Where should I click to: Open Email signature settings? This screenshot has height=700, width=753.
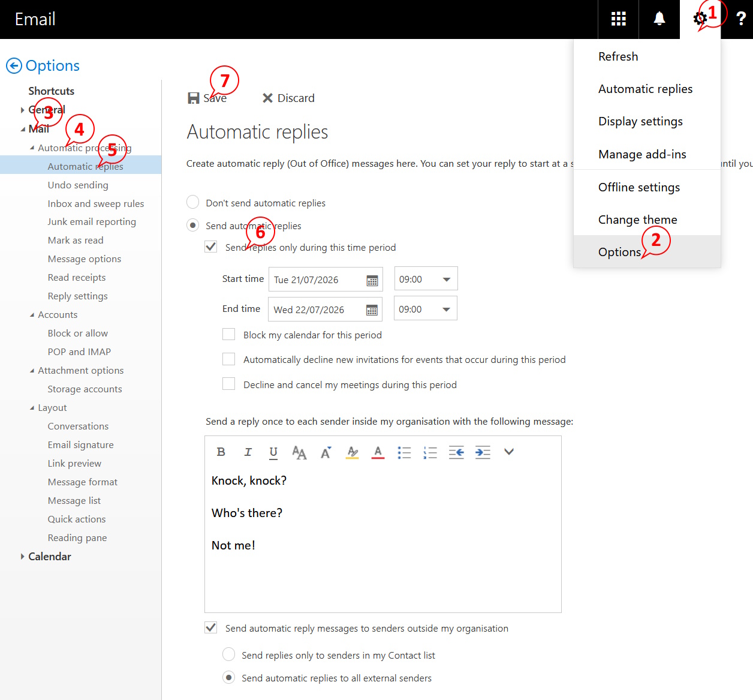click(80, 444)
